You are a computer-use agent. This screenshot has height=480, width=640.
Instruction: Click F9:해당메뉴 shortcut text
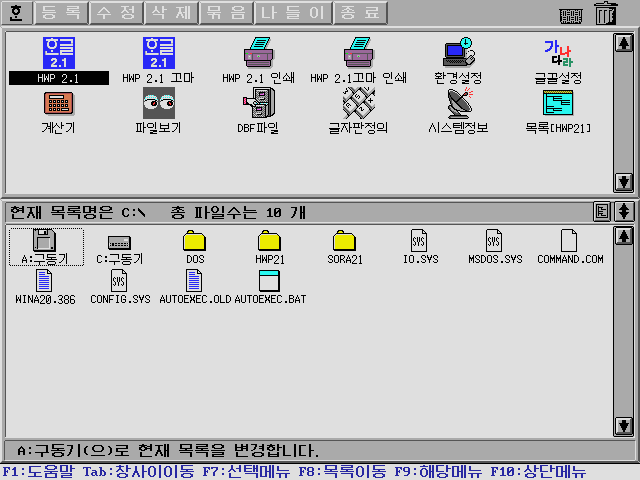click(438, 471)
